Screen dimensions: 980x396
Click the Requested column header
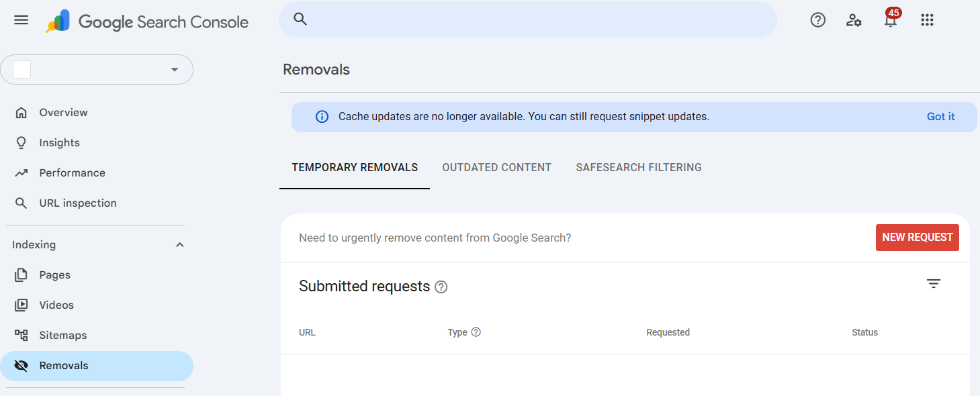click(668, 332)
